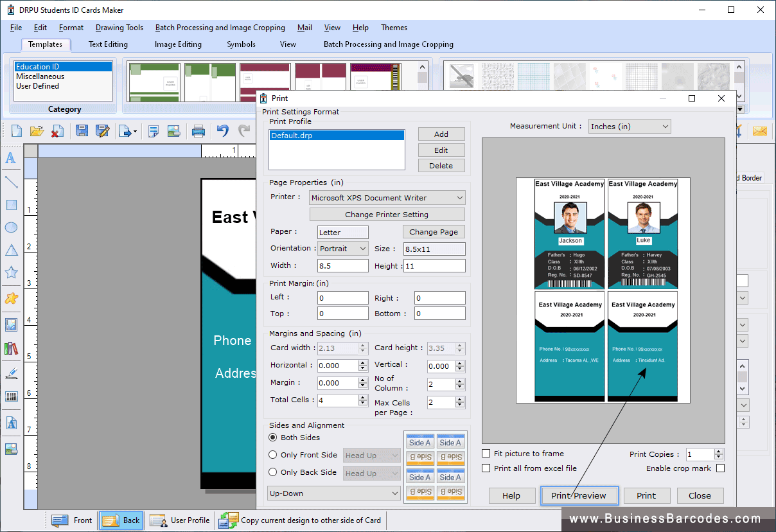Open the Orientation dropdown showing Portrait
The image size is (776, 532).
pyautogui.click(x=342, y=248)
